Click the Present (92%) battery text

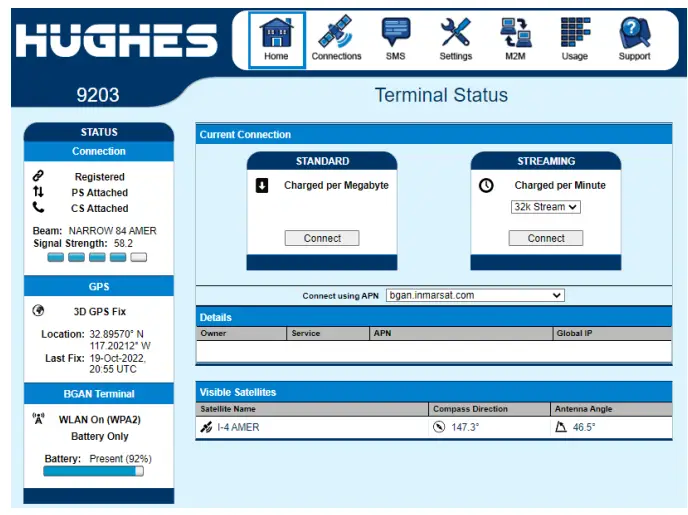click(120, 459)
